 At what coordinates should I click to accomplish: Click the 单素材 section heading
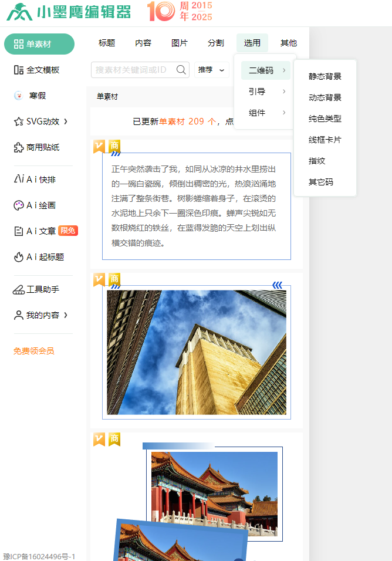[107, 97]
